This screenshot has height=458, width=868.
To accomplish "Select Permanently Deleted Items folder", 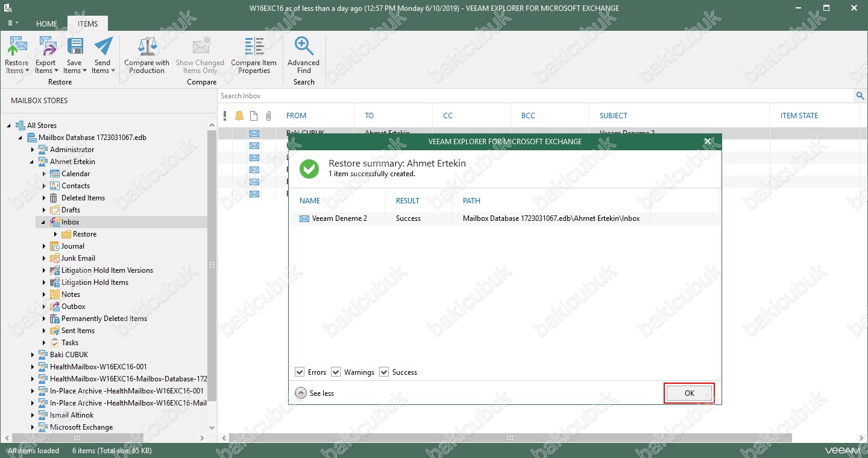I will pos(104,319).
